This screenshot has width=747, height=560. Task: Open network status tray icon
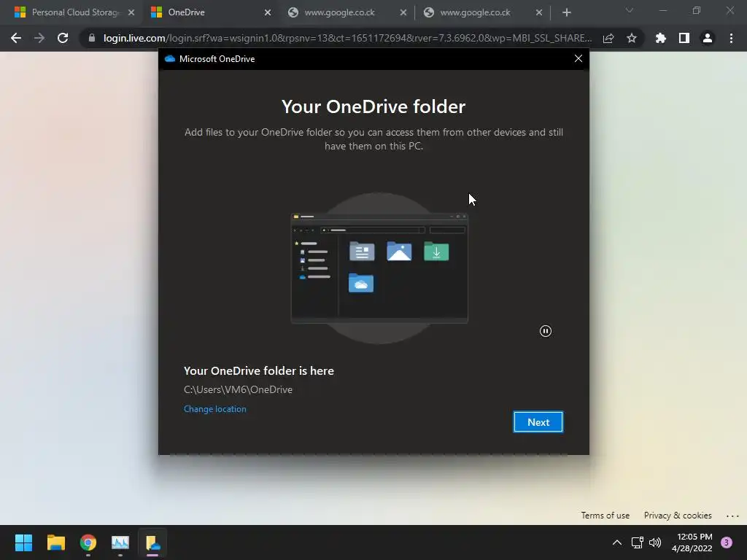coord(637,542)
